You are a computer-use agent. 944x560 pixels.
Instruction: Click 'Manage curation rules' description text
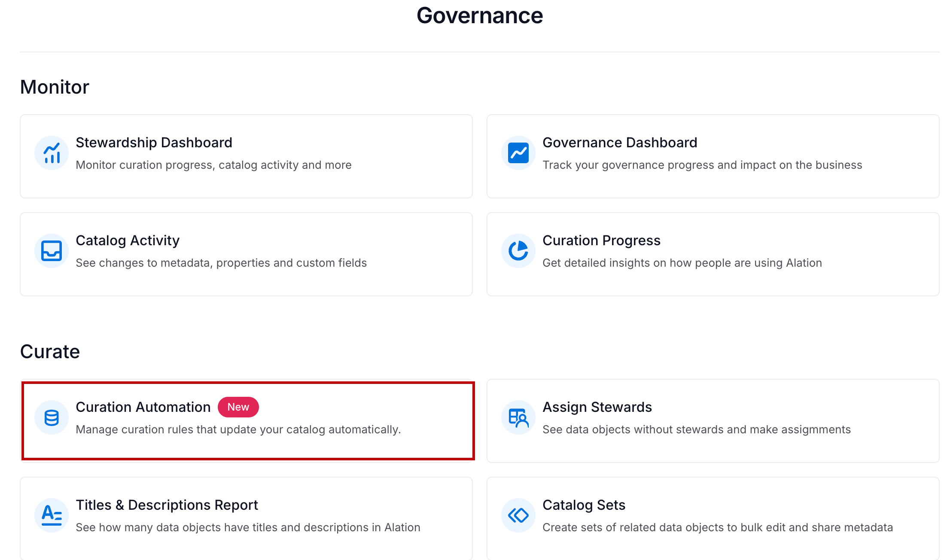238,429
